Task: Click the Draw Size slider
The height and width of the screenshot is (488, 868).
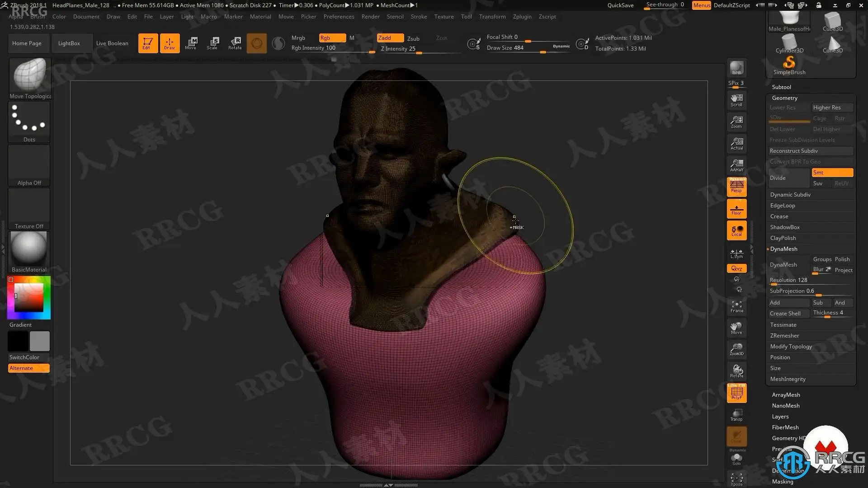Action: 528,48
